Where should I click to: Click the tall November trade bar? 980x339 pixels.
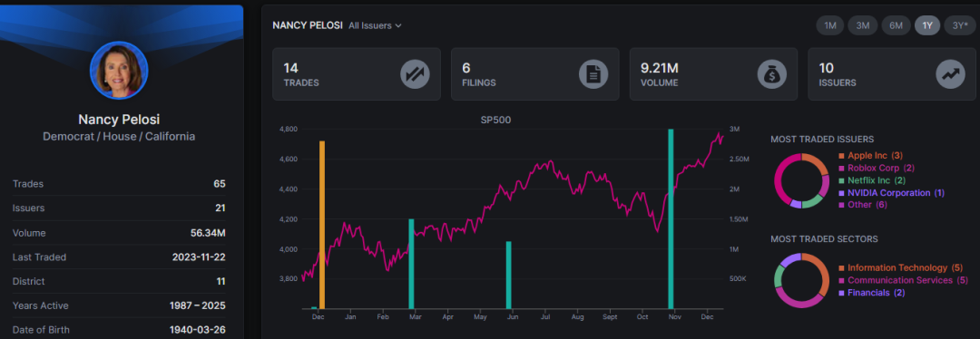click(x=671, y=219)
